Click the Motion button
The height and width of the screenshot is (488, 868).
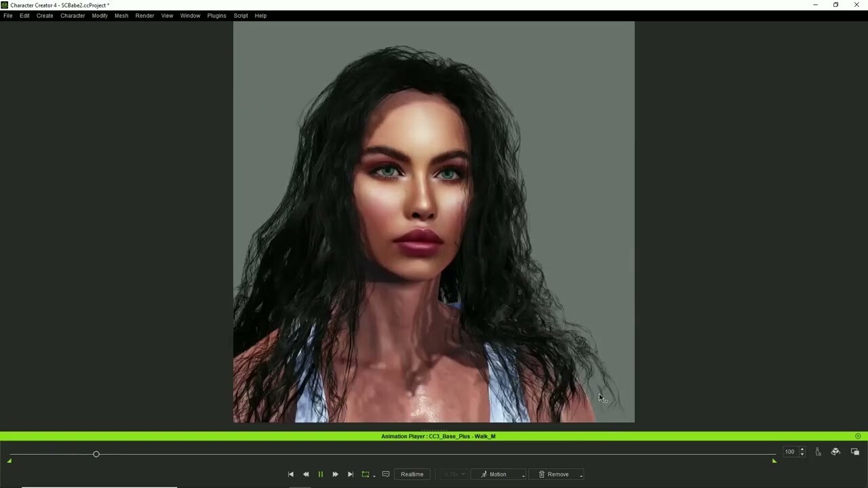pos(497,474)
